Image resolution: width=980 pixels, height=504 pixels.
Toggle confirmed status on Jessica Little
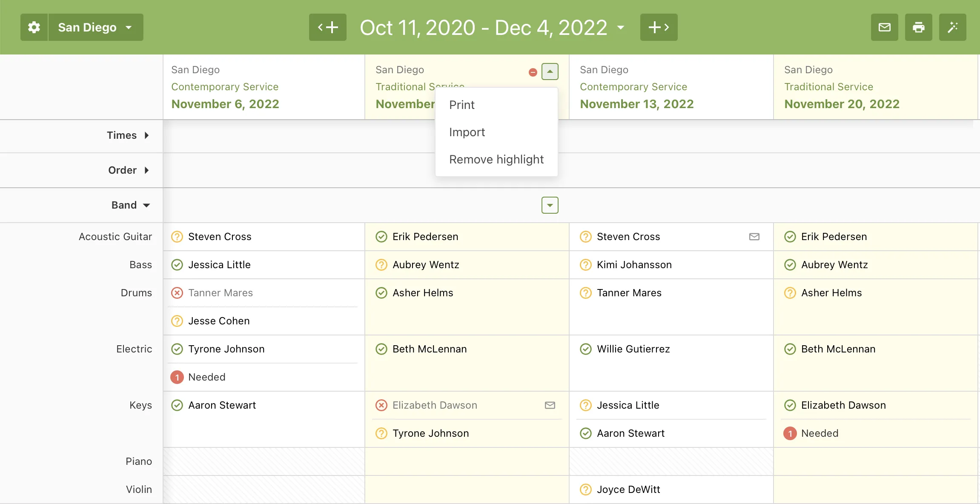click(x=177, y=264)
